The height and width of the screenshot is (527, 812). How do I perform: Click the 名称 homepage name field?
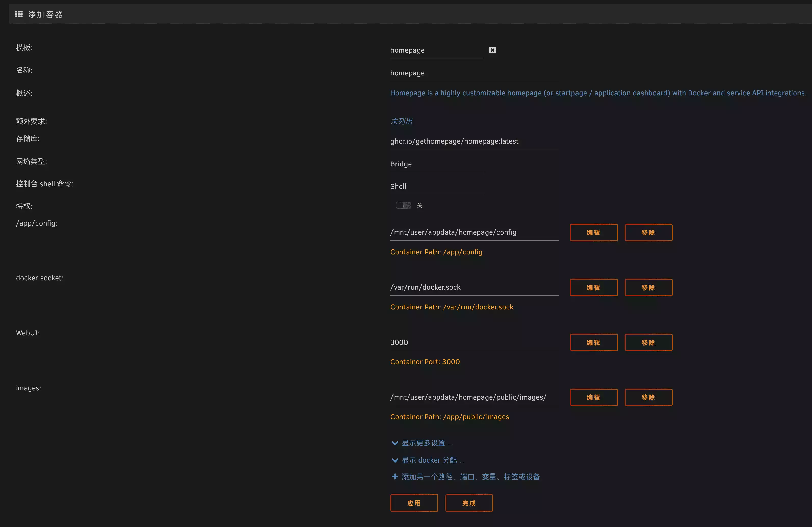coord(474,73)
